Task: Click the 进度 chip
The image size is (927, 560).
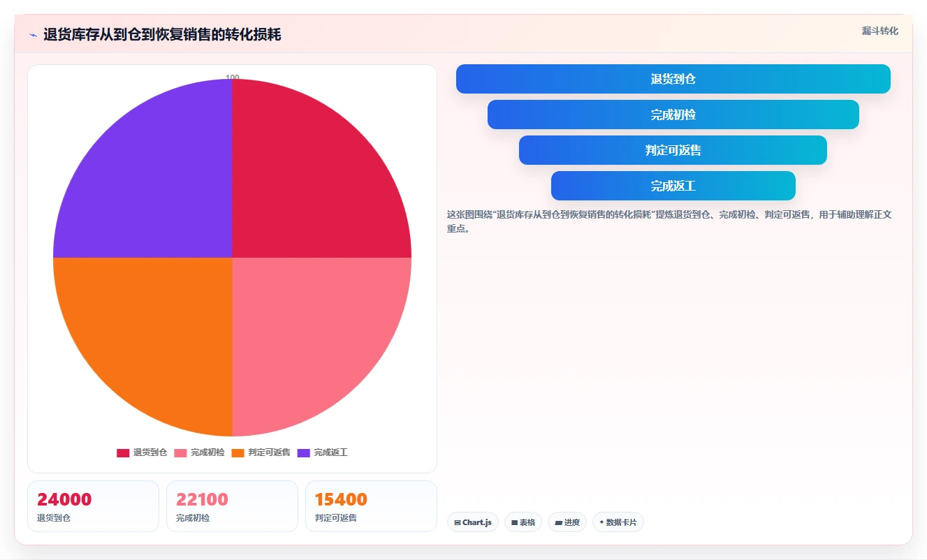Action: (567, 522)
